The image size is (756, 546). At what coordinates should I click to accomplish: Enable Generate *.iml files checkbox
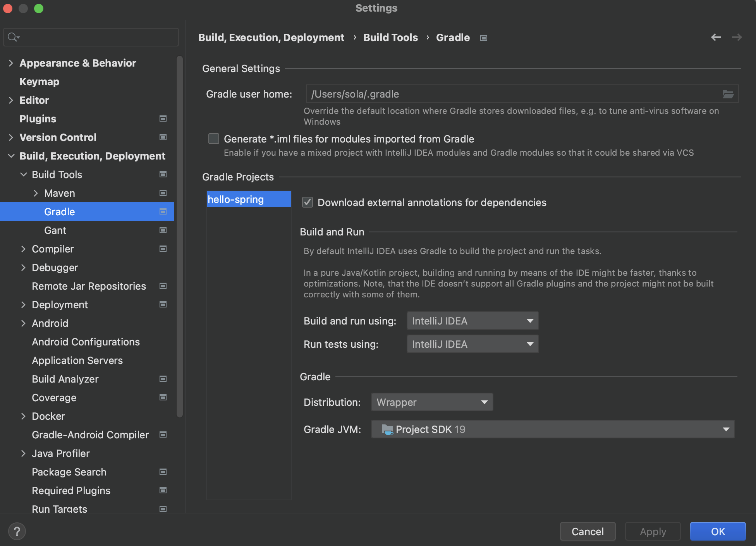click(214, 139)
